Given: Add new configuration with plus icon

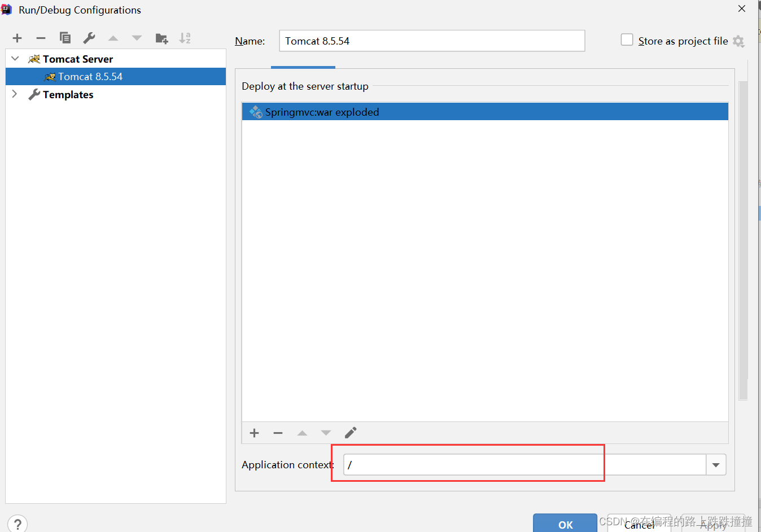Looking at the screenshot, I should click(x=17, y=38).
